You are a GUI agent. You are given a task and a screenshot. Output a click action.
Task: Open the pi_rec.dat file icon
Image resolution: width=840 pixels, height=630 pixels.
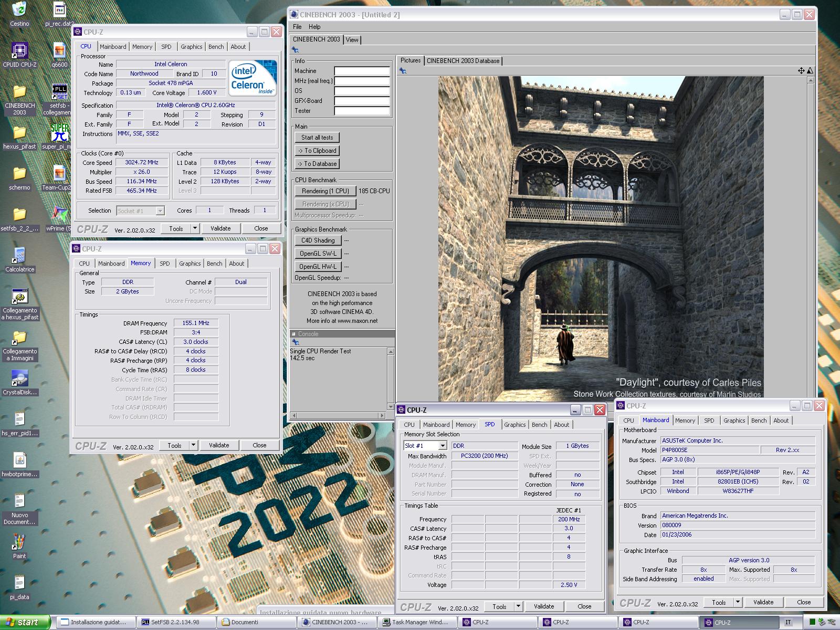pos(59,9)
